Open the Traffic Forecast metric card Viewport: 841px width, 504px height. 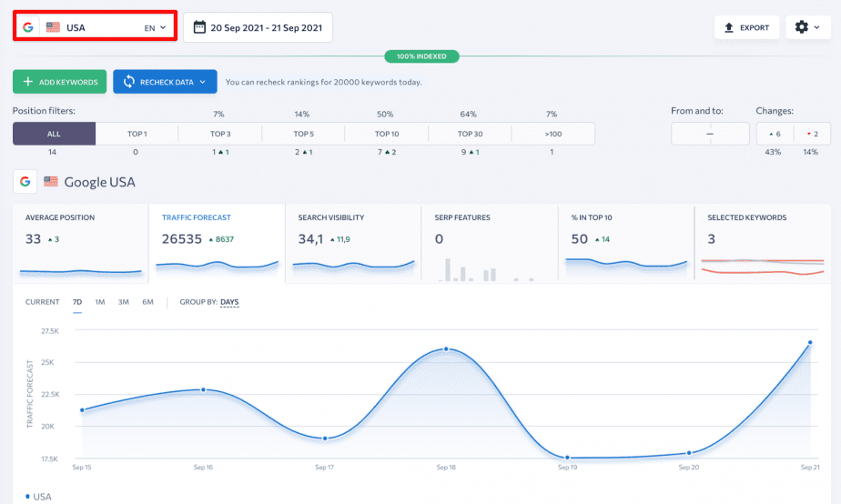217,242
